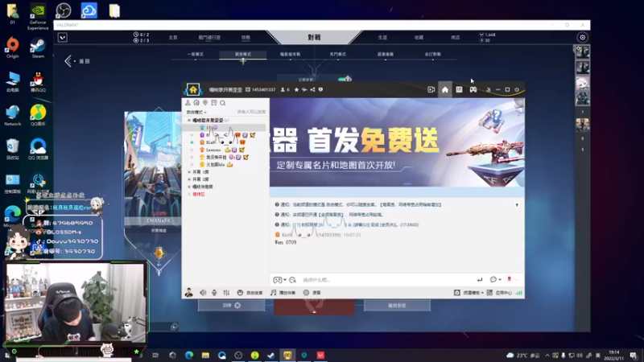Viewport: 644px width, 362px height.
Task: Click the Valorant logo menu button
Action: [x=63, y=37]
